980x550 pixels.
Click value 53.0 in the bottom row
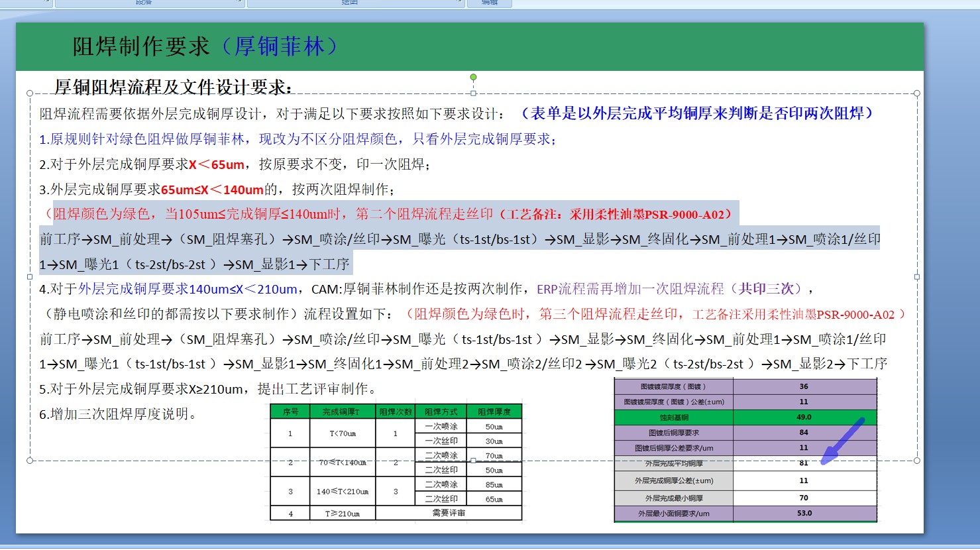pyautogui.click(x=804, y=514)
